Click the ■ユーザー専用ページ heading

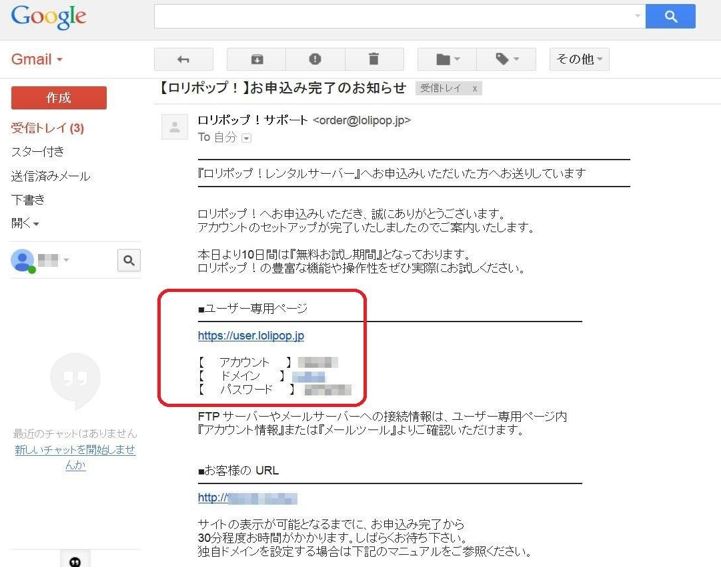pos(252,308)
